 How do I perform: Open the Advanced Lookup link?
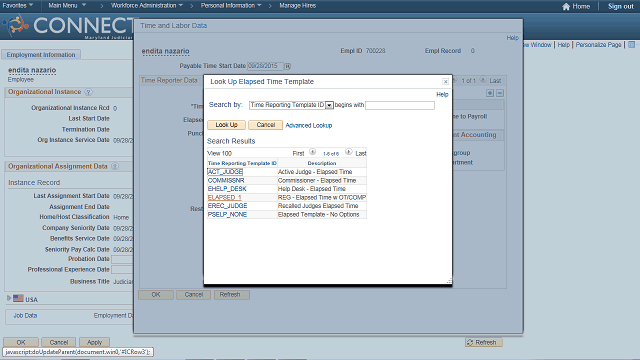pyautogui.click(x=309, y=125)
